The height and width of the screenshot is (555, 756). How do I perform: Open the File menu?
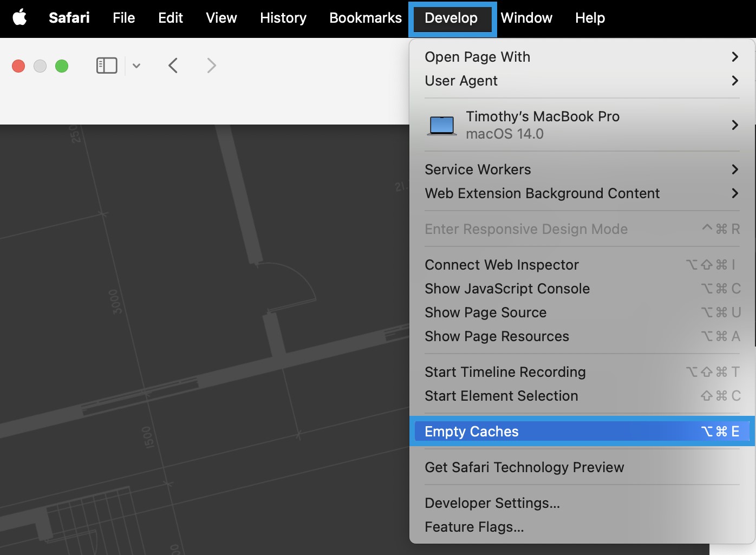(x=123, y=18)
